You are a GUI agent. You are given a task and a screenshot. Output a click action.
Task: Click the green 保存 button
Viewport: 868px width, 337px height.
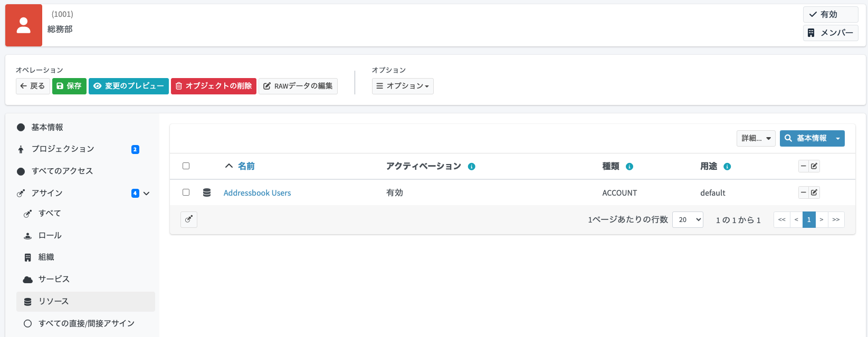pyautogui.click(x=69, y=86)
